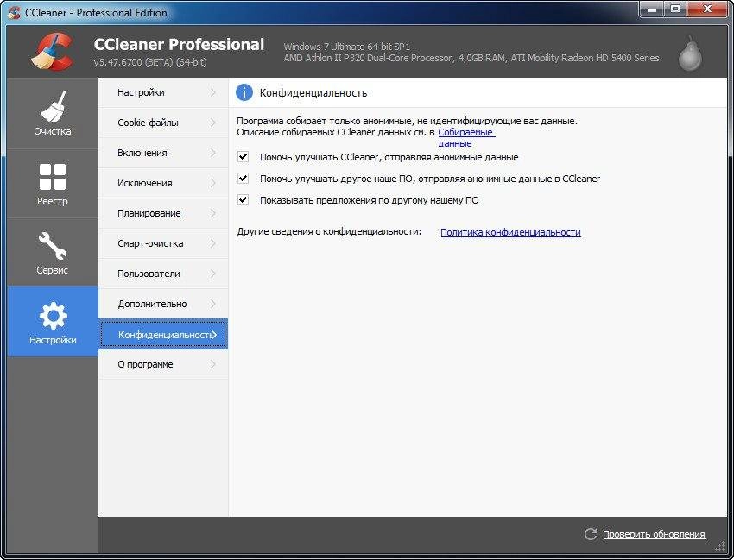
Task: Toggle Помочь улучшать другое наше ПО checkbox
Action: [x=243, y=179]
